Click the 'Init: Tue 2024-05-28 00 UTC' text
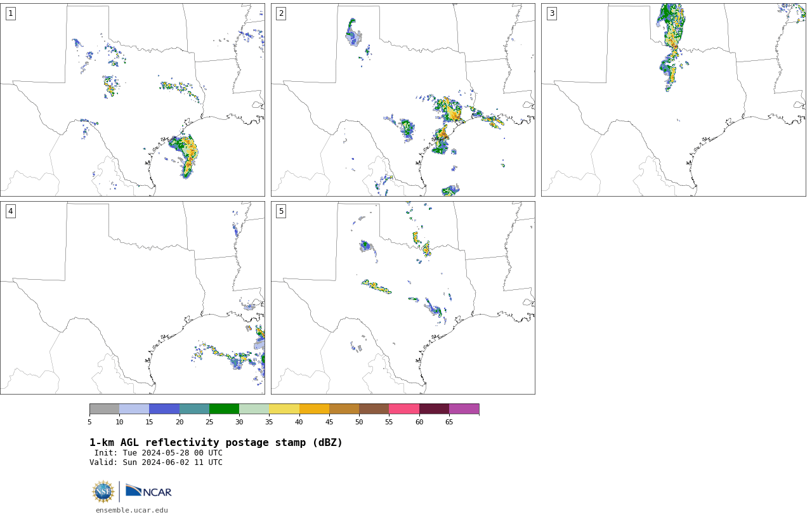Image resolution: width=812 pixels, height=517 pixels. pos(159,453)
